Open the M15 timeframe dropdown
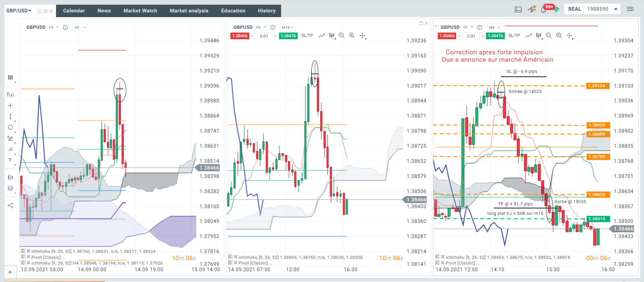The height and width of the screenshot is (282, 644). (x=287, y=28)
